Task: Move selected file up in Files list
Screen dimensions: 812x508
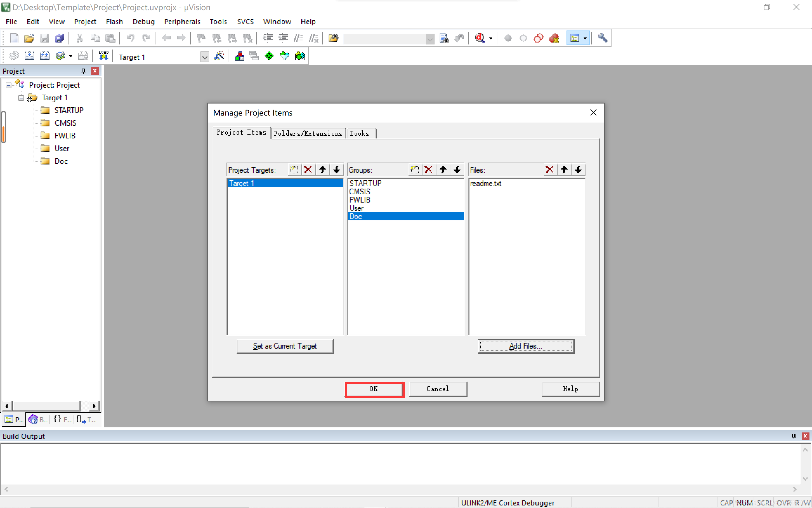Action: pos(564,170)
